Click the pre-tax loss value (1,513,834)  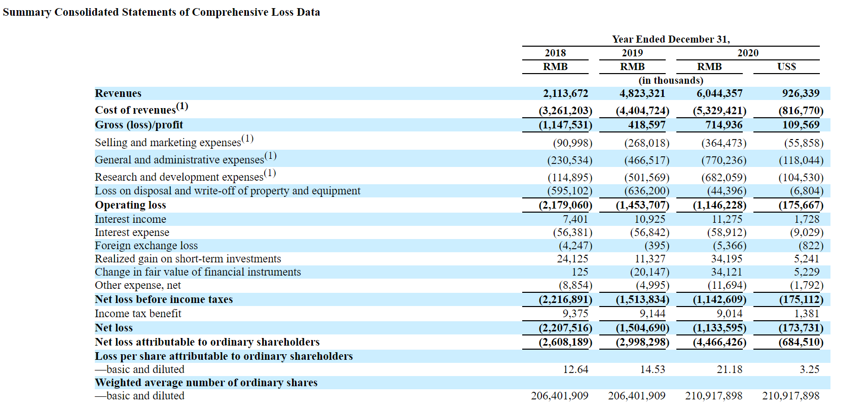[x=642, y=299]
